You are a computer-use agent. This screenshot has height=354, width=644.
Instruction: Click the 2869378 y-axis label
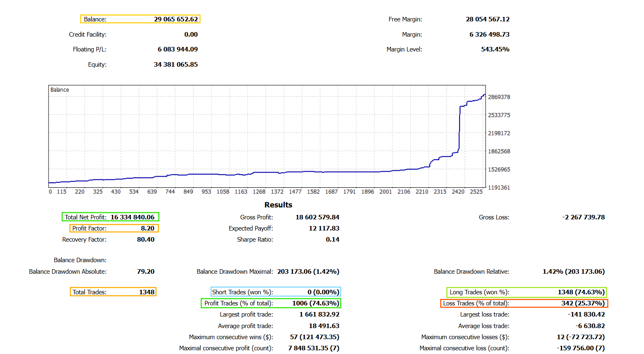click(499, 97)
